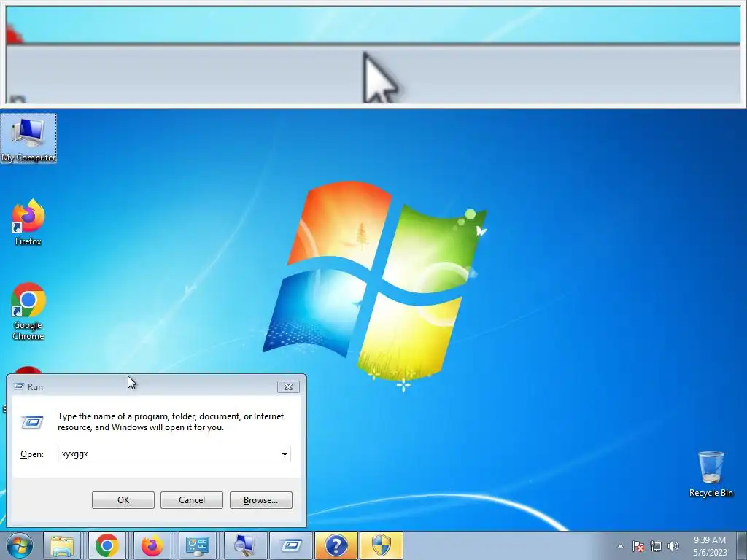Click Cancel in the Run dialog
747x560 pixels.
click(192, 500)
